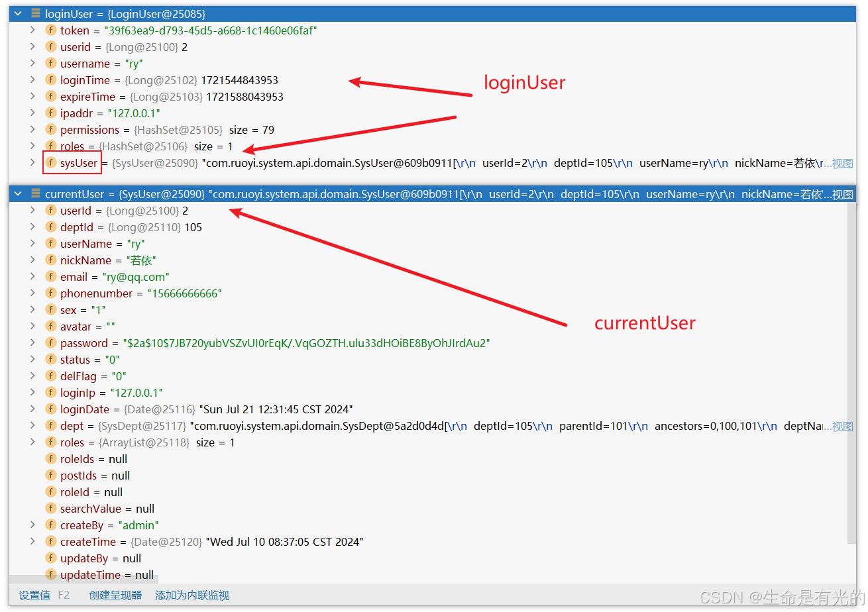Viewport: 868px width, 612px height.
Task: Expand roles ArrayList row under currentUser
Action: 32,442
